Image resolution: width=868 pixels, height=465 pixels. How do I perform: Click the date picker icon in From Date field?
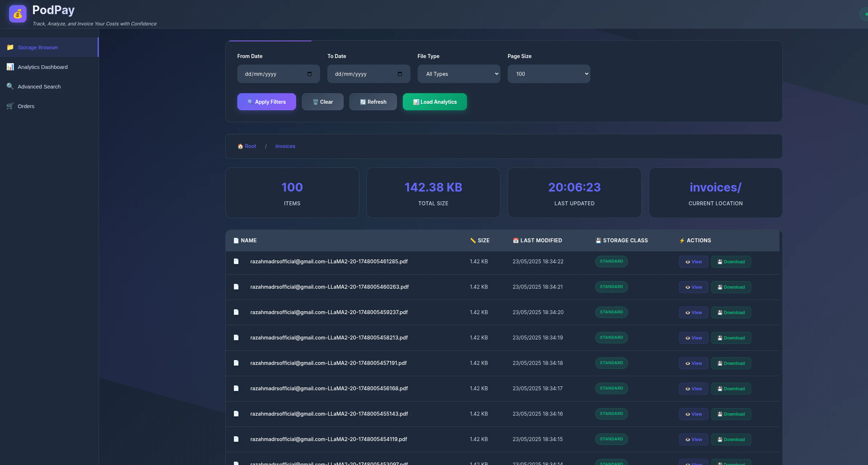point(309,74)
